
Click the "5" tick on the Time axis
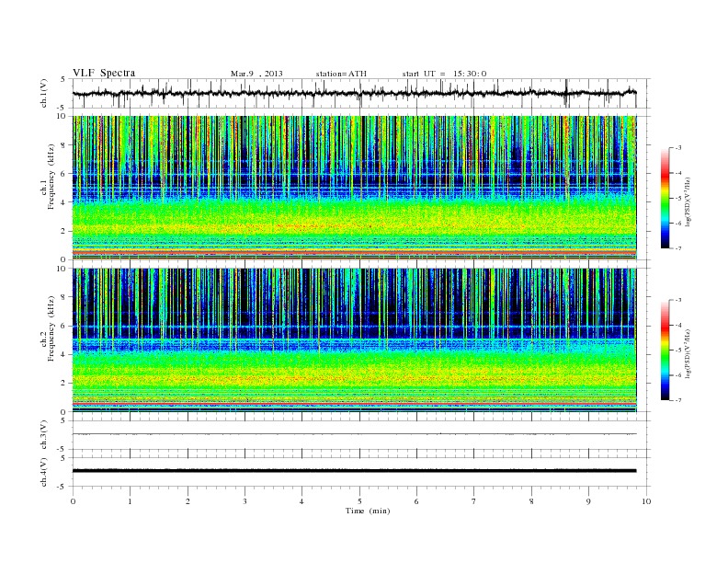[x=359, y=501]
